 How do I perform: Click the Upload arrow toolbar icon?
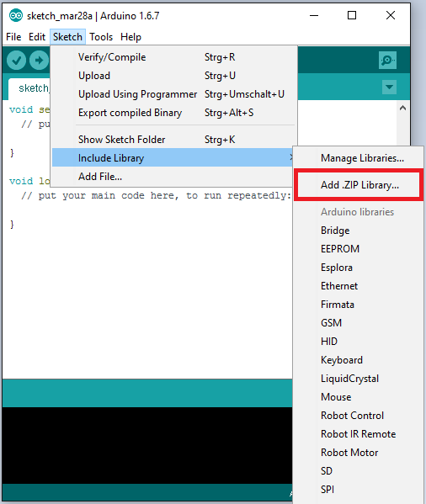point(39,60)
